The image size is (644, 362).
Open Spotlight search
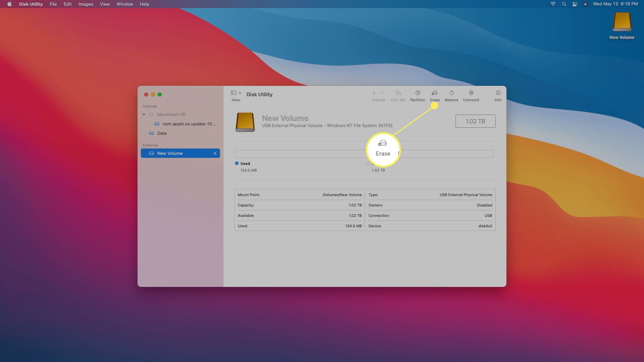564,4
